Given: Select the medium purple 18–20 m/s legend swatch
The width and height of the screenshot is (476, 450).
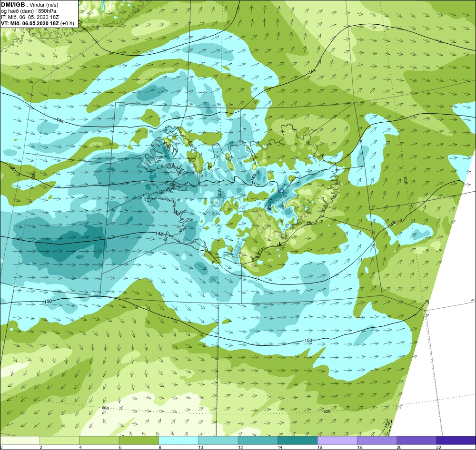Looking at the screenshot, I should pyautogui.click(x=377, y=440).
